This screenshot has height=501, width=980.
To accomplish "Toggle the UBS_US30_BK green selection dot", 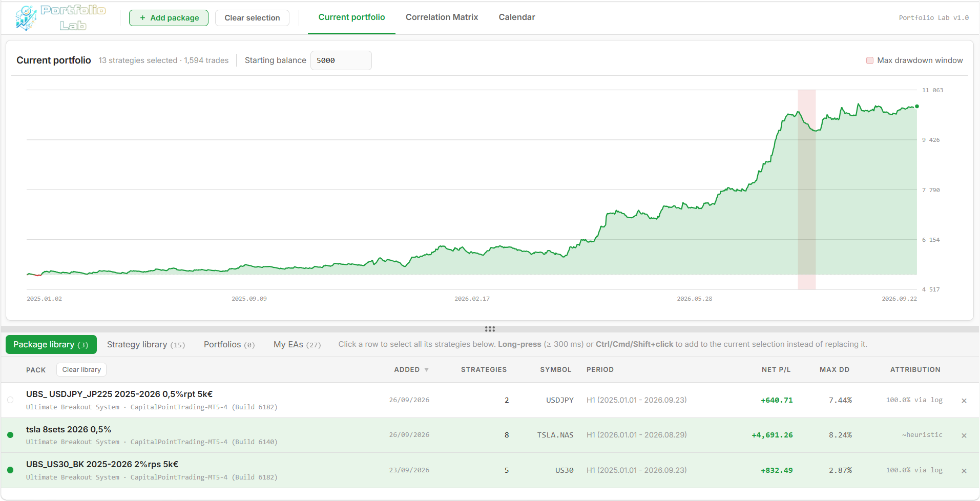I will tap(10, 470).
